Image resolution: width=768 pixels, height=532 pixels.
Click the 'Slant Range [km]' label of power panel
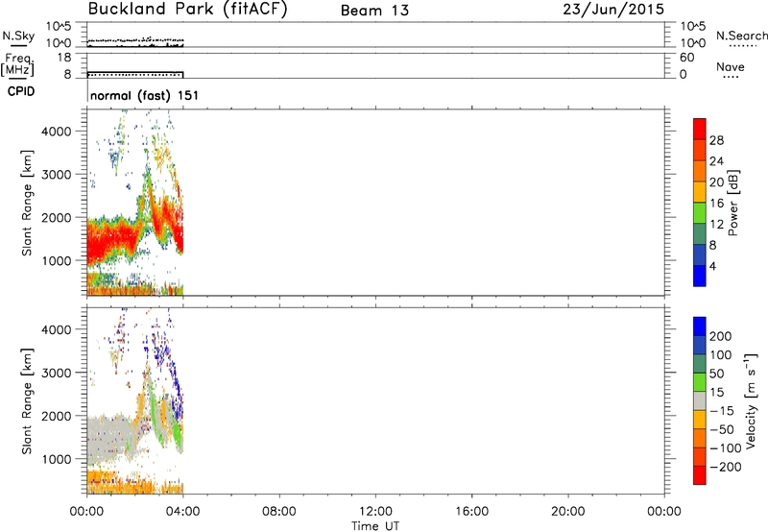coord(27,203)
